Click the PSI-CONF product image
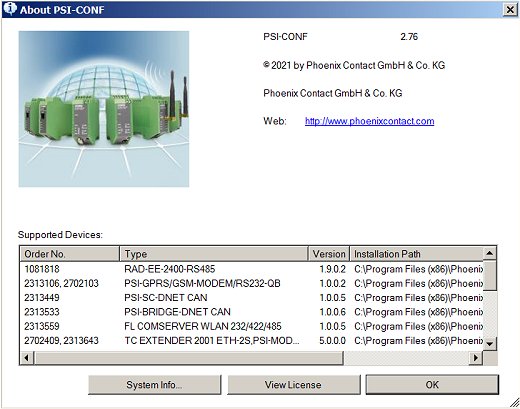Viewport: 520px width, 409px height. [104, 109]
